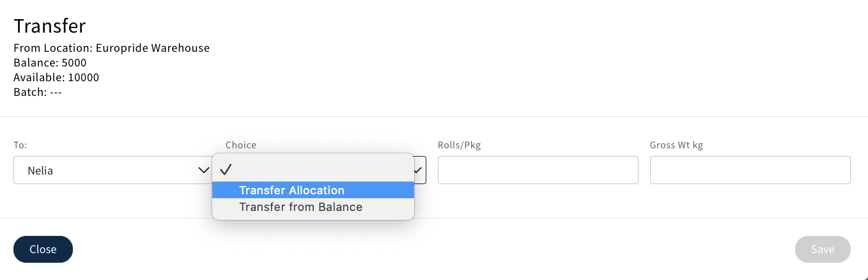Click the "To:" field label
This screenshot has width=868, height=280.
point(20,145)
